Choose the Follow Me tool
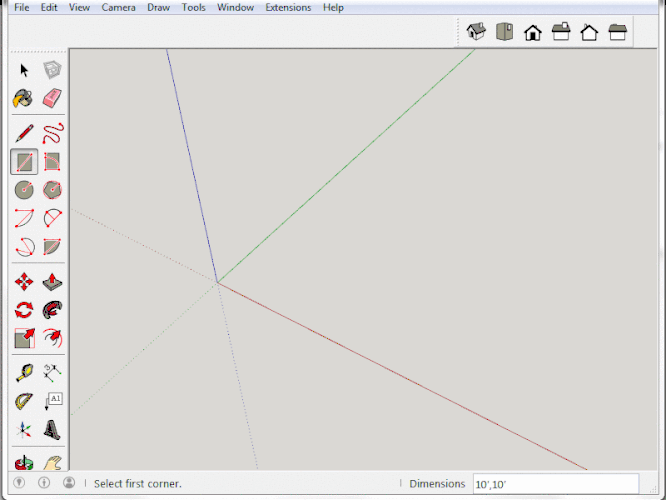This screenshot has width=666, height=500. point(52,310)
